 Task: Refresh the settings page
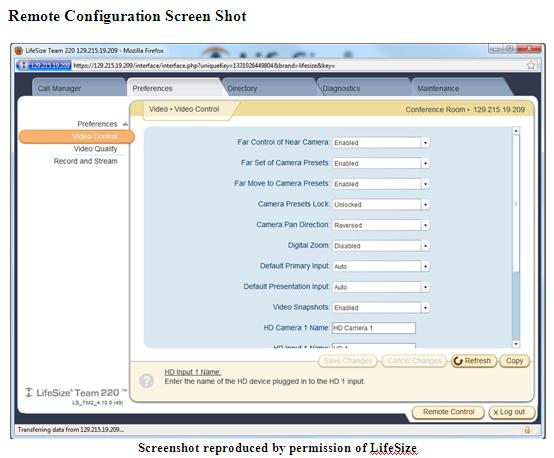click(473, 361)
